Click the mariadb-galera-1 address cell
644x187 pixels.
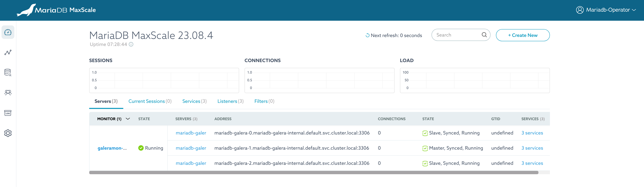pyautogui.click(x=292, y=148)
